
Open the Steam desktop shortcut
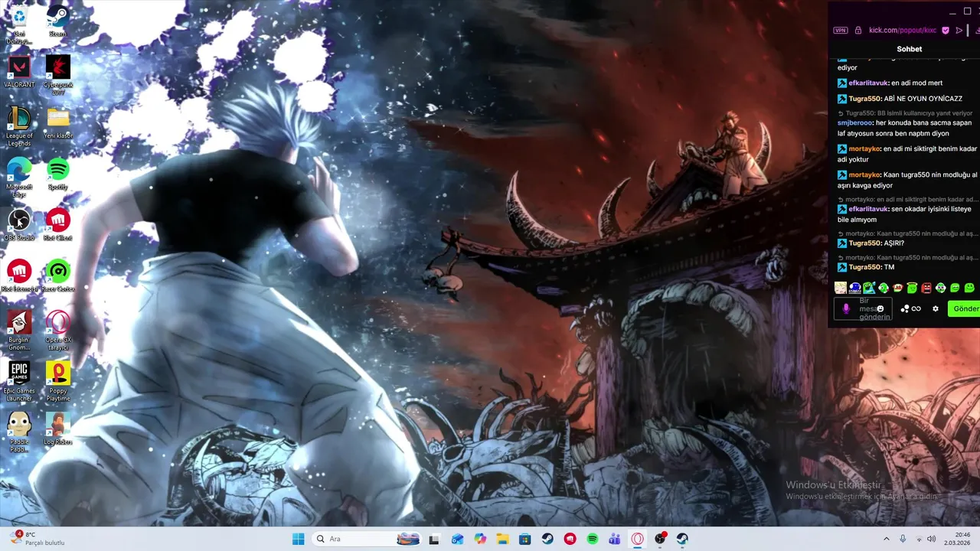coord(57,22)
